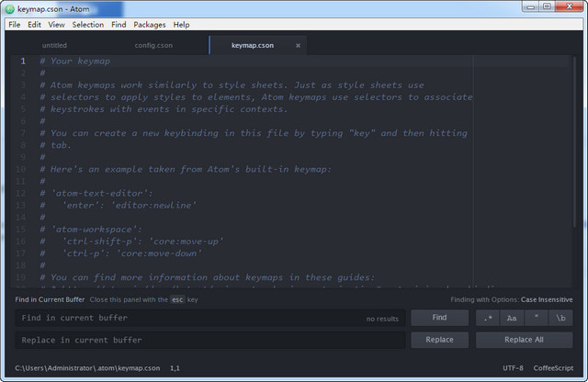Screen dimensions: 588x382
Task: Click the Atom icon in title bar
Action: coord(9,8)
